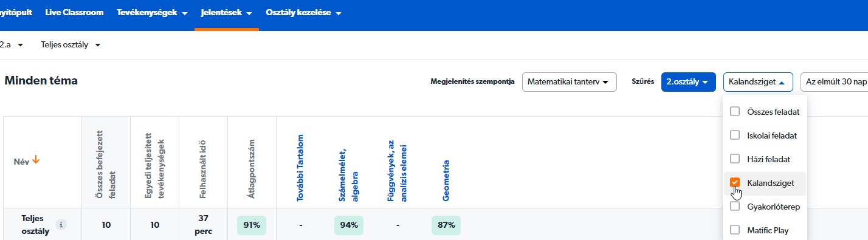The image size is (868, 240).
Task: Check the Matific Play option
Action: [x=735, y=230]
